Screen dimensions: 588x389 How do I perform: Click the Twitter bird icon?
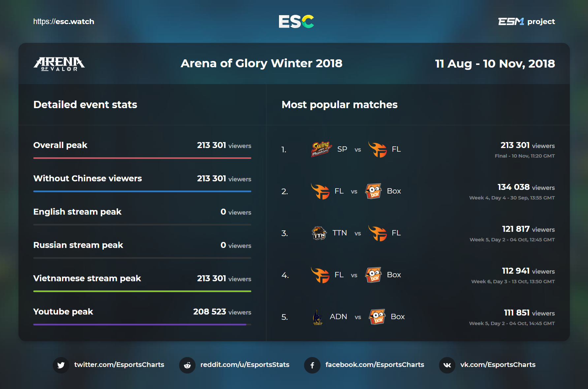pyautogui.click(x=61, y=365)
